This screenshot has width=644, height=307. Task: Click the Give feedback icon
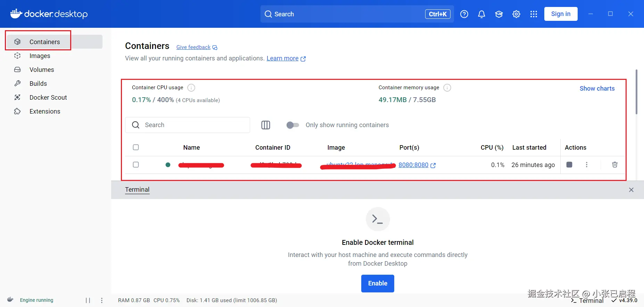215,48
